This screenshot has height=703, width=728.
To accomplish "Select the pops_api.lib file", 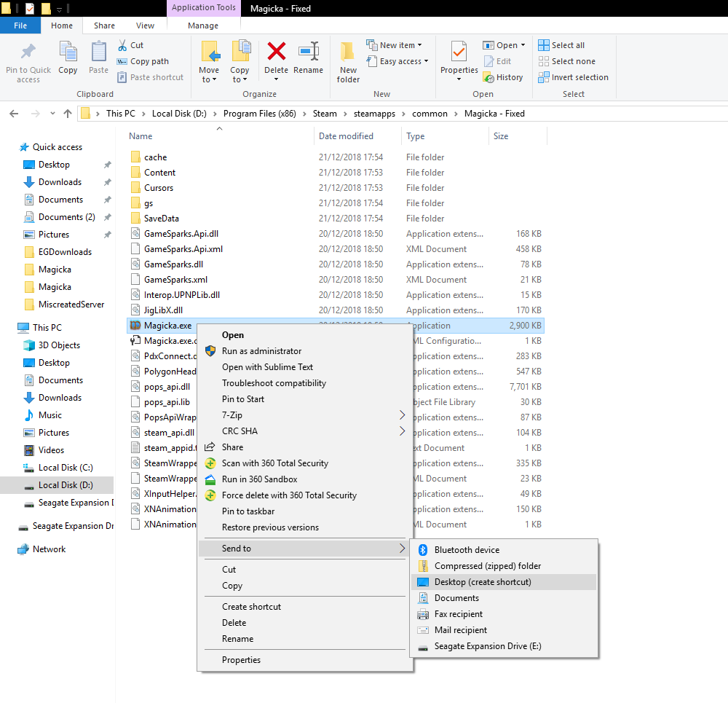I will (x=167, y=402).
